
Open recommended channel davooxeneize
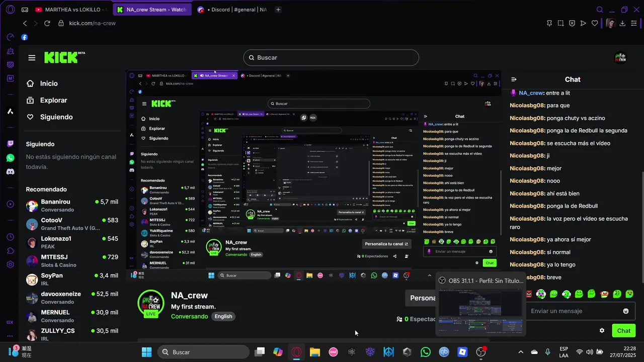72,298
